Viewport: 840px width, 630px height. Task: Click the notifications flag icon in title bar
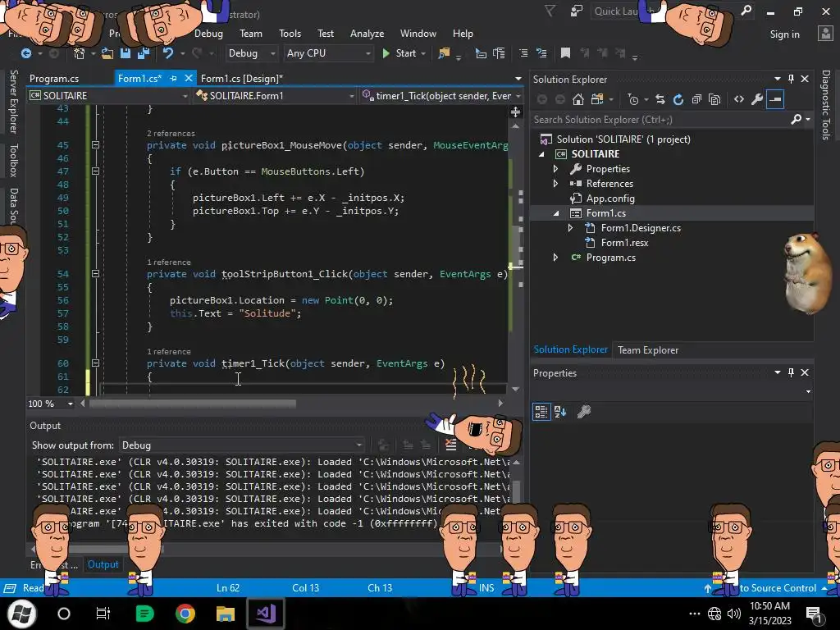[x=550, y=11]
